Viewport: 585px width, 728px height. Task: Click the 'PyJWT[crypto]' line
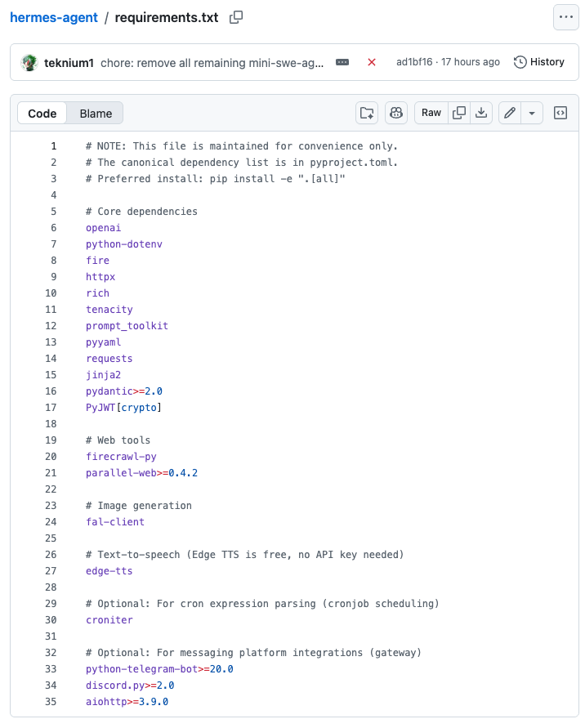point(123,408)
